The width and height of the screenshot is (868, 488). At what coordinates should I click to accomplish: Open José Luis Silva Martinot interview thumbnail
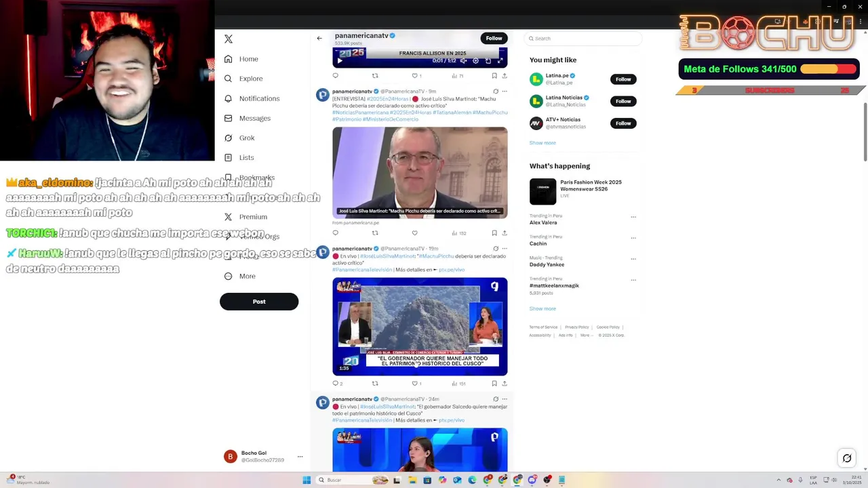click(420, 173)
